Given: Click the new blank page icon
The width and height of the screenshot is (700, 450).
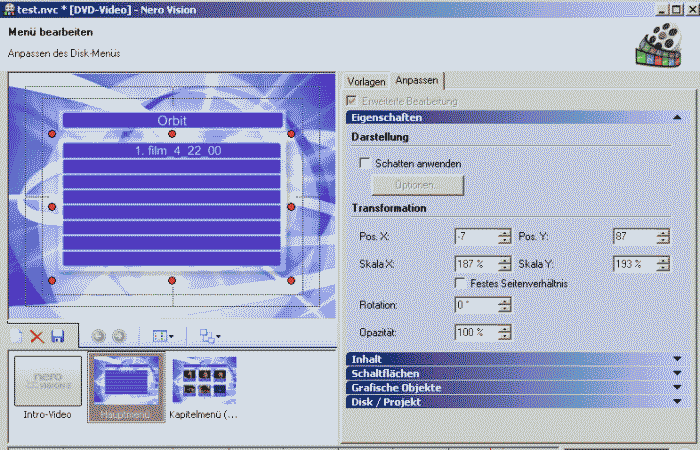Looking at the screenshot, I should 17,337.
